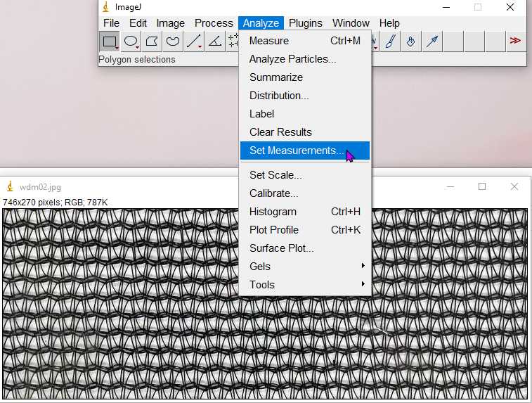Open the Plugins menu
The image size is (532, 403).
(306, 23)
